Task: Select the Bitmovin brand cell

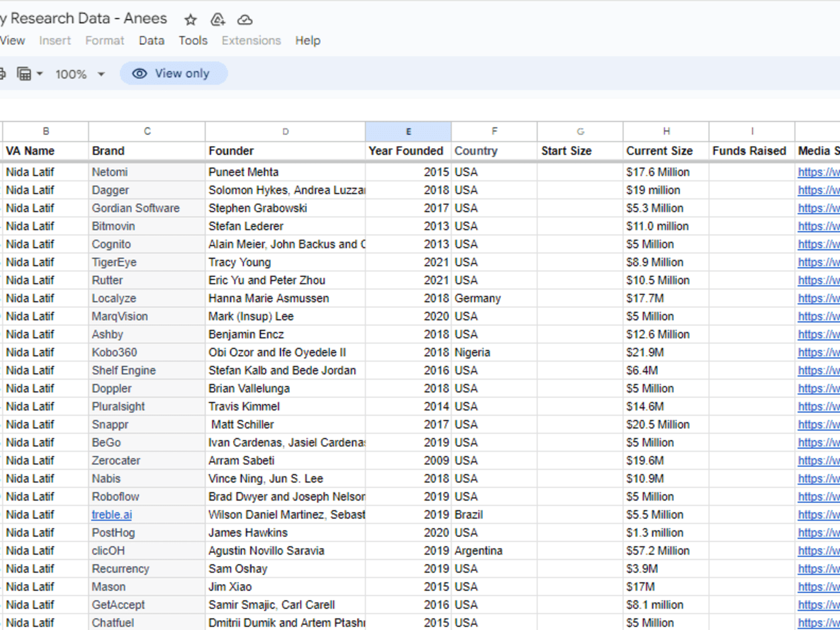Action: (x=147, y=226)
